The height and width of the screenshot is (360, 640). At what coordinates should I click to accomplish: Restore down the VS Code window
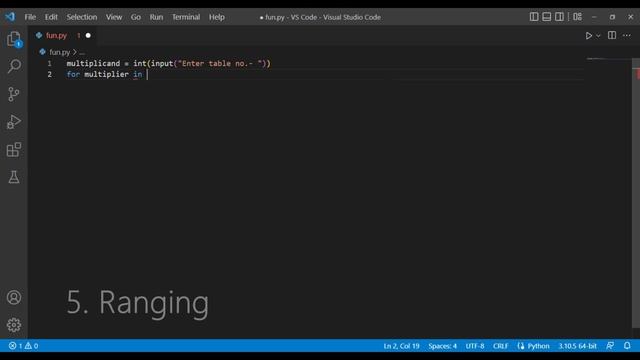tap(612, 17)
